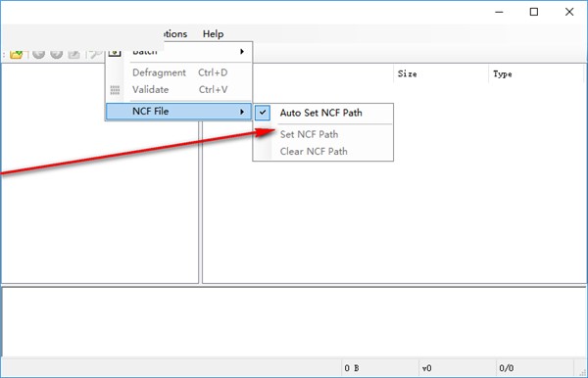Viewport: 588px width, 378px height.
Task: Click the grayed forward arrow toolbar icon
Action: [x=57, y=54]
